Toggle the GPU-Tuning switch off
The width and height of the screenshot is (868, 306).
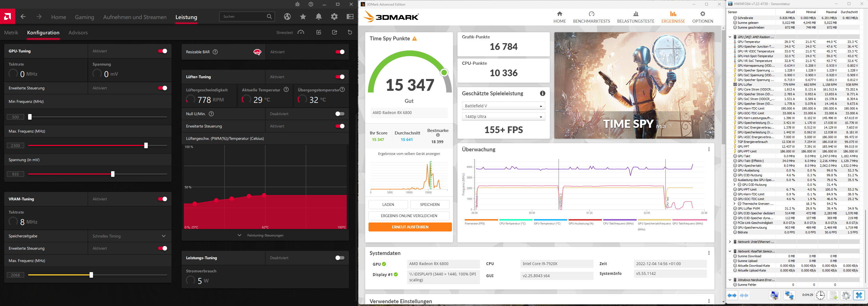point(162,51)
